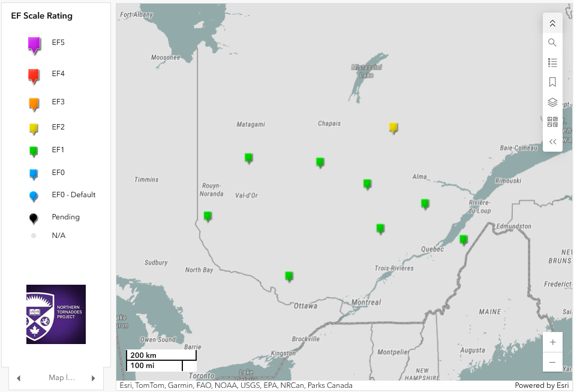Image resolution: width=574 pixels, height=392 pixels.
Task: Open the basemap gallery grid icon
Action: pyautogui.click(x=552, y=122)
